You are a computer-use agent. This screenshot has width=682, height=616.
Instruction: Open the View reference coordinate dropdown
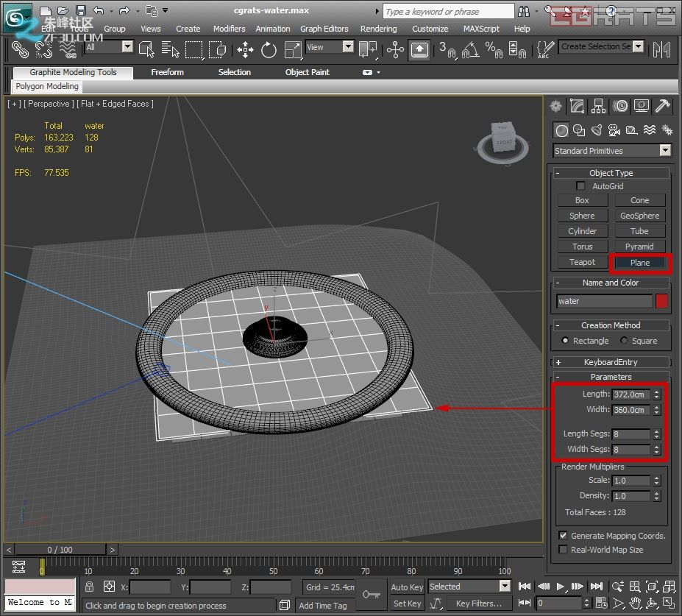(329, 47)
